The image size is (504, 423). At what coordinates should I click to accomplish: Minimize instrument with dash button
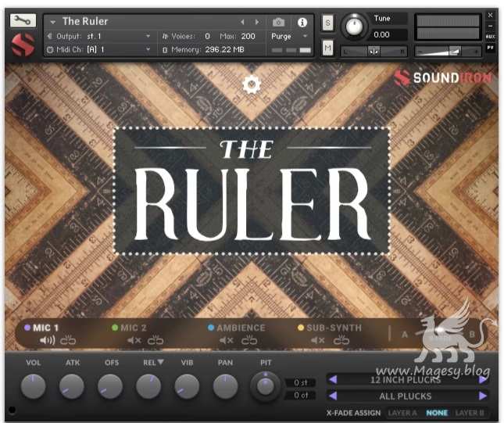(491, 26)
